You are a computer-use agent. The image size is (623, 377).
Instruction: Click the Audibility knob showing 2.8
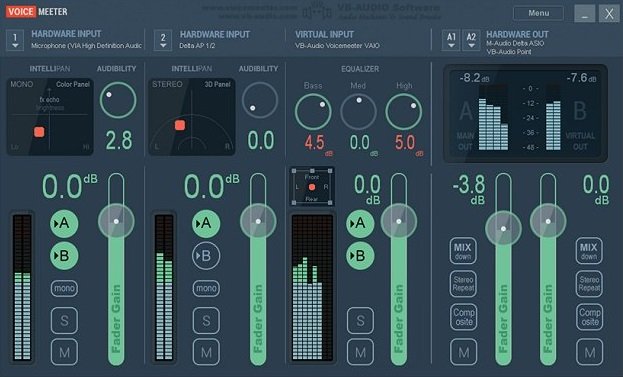118,100
